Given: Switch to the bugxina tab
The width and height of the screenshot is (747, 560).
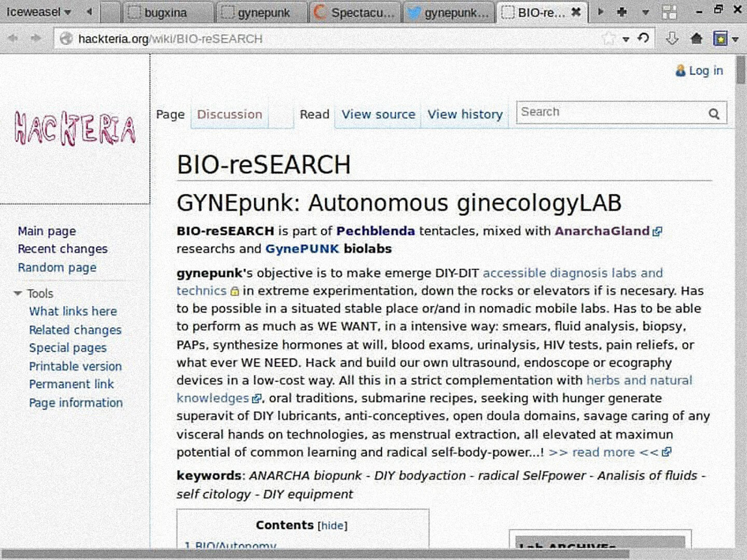Looking at the screenshot, I should pos(168,12).
